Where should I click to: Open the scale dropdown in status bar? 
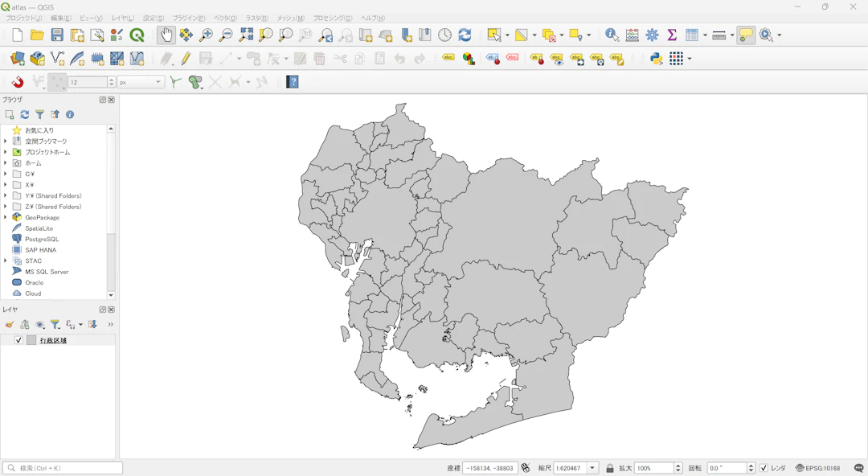(592, 468)
